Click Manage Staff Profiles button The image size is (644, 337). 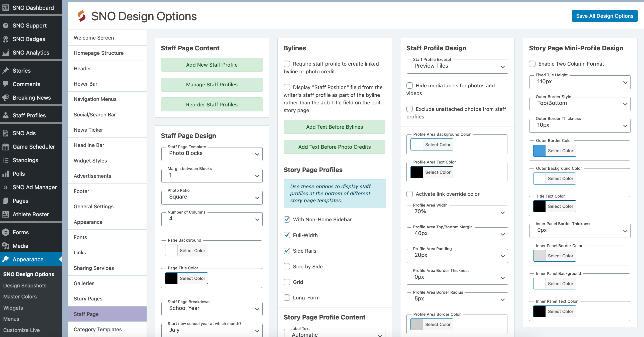point(212,85)
